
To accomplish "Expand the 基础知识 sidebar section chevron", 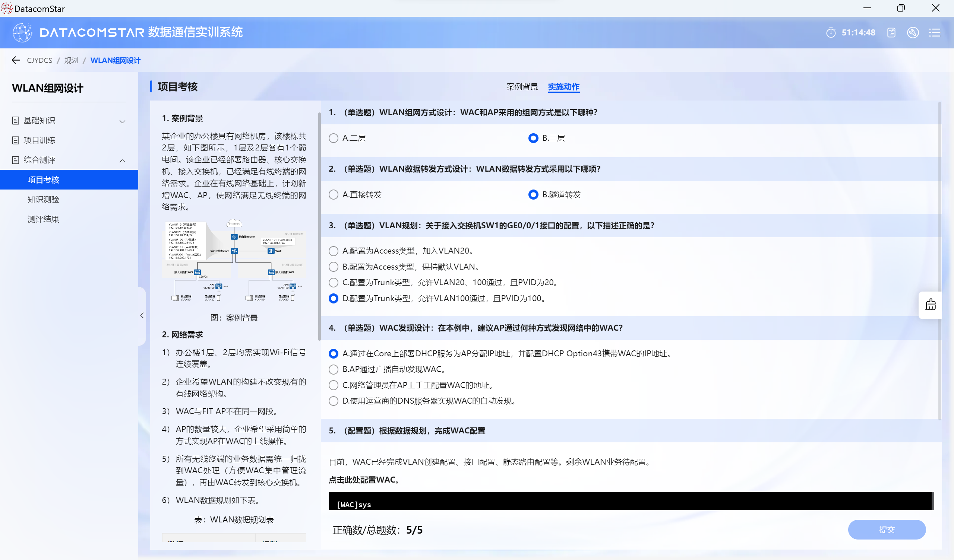I will point(122,121).
